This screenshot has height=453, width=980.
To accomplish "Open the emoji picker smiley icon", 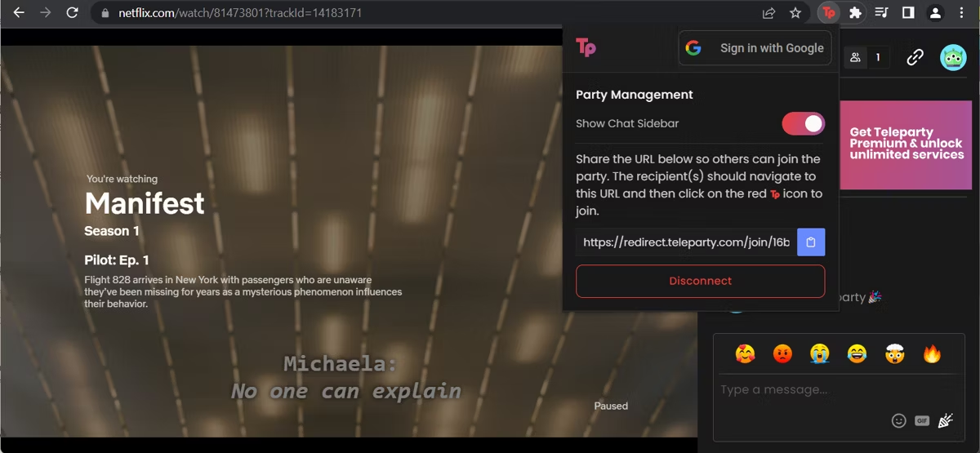I will (899, 420).
